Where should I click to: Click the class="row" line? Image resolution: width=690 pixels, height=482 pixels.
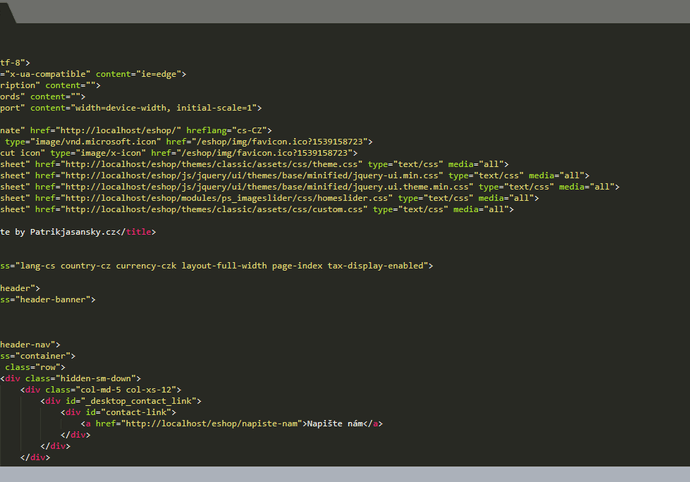tap(35, 367)
